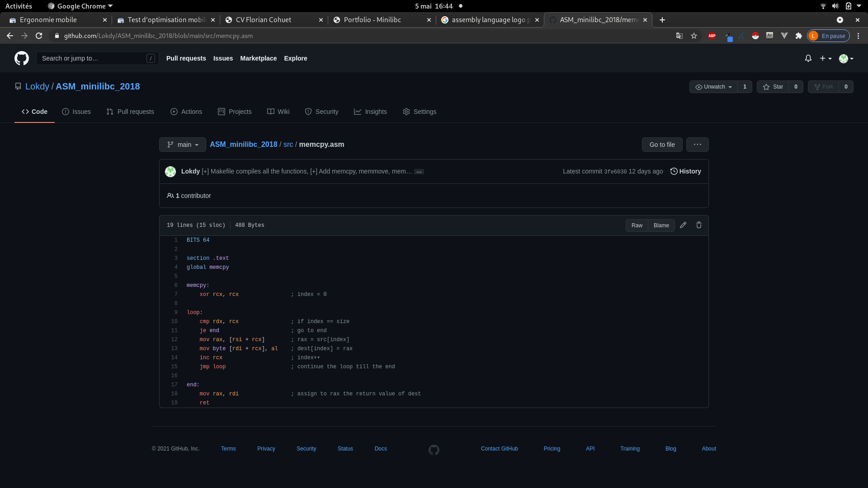868x488 pixels.
Task: Open the Lokdy commit author avatar
Action: (170, 172)
